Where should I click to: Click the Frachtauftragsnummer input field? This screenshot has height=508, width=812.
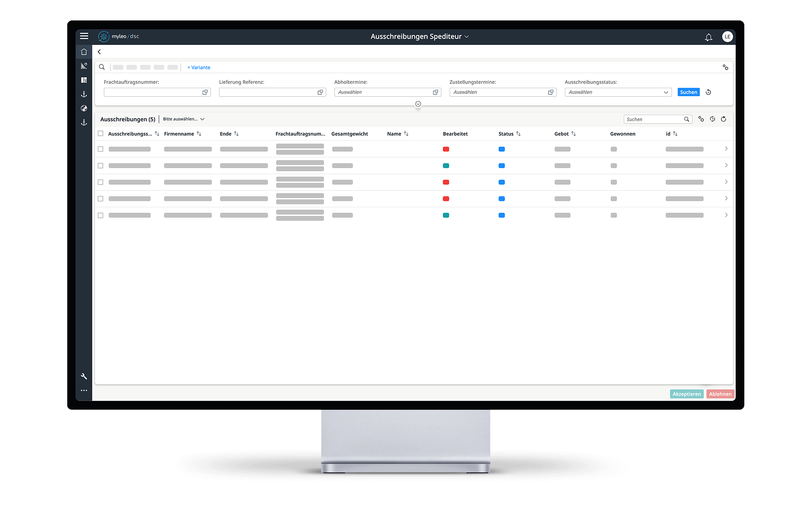[x=152, y=92]
